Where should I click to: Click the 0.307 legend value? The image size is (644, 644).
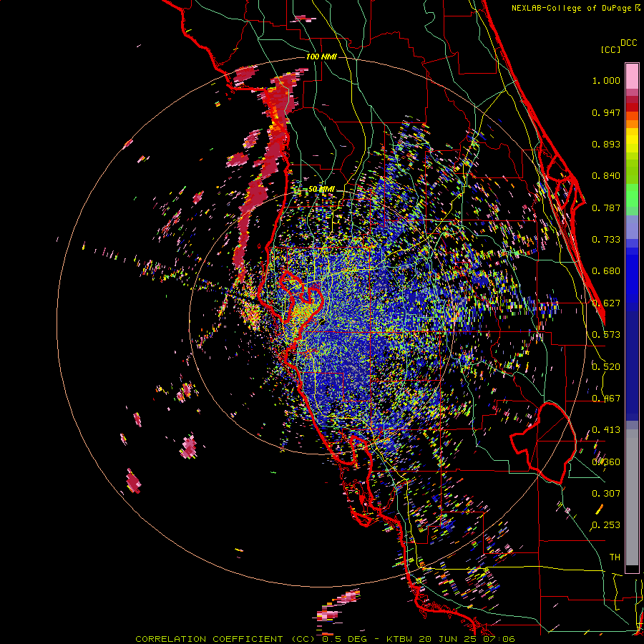[x=606, y=494]
